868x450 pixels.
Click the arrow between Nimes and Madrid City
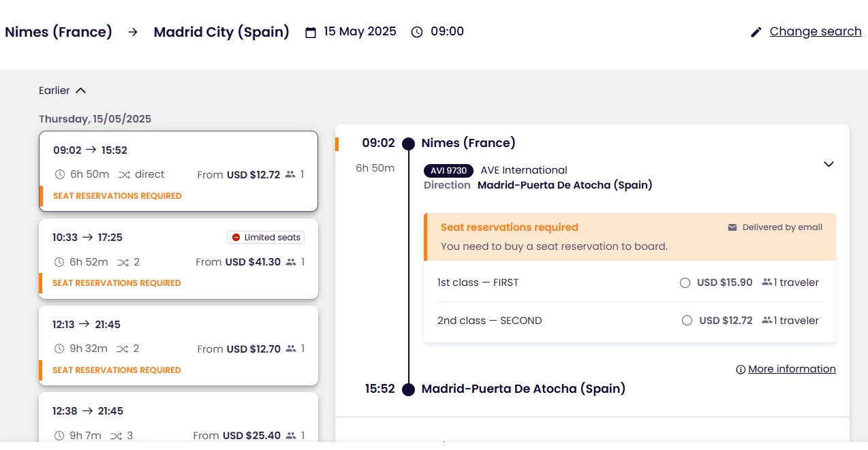[x=133, y=32]
